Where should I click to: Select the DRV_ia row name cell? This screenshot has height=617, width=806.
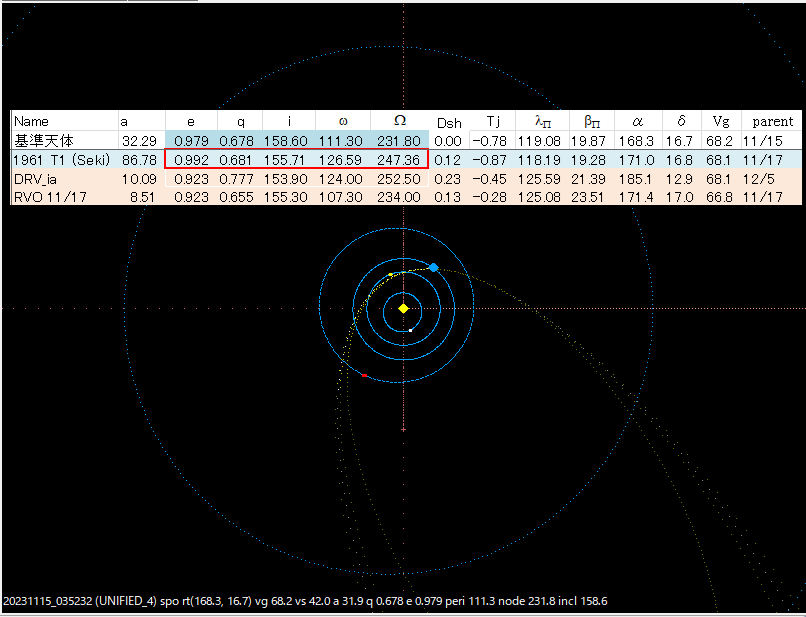[35, 178]
